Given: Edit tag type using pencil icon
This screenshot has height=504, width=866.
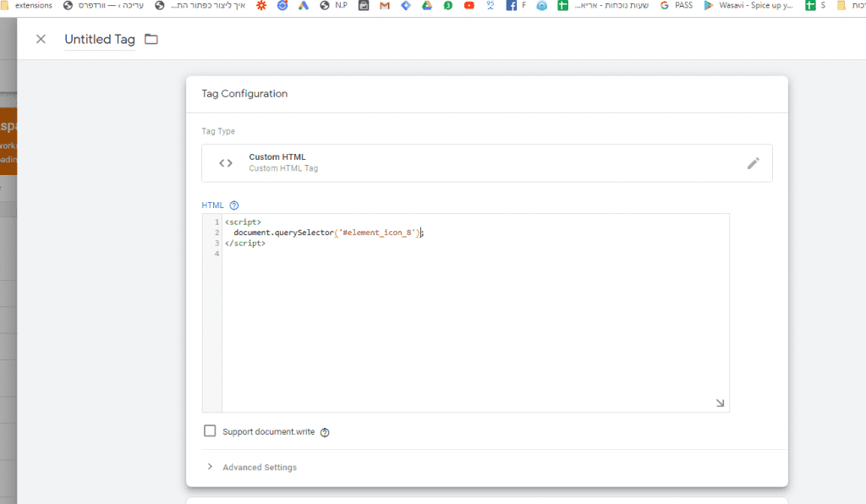Looking at the screenshot, I should point(753,163).
